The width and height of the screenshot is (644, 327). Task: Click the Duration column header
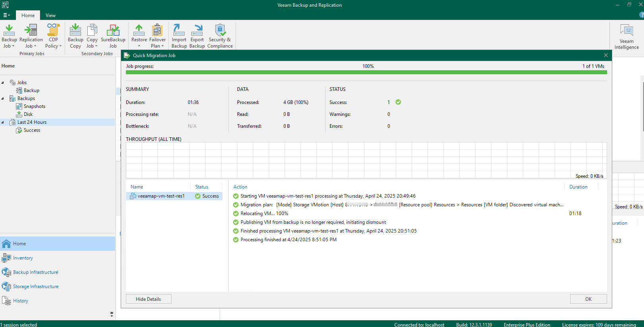pyautogui.click(x=578, y=187)
